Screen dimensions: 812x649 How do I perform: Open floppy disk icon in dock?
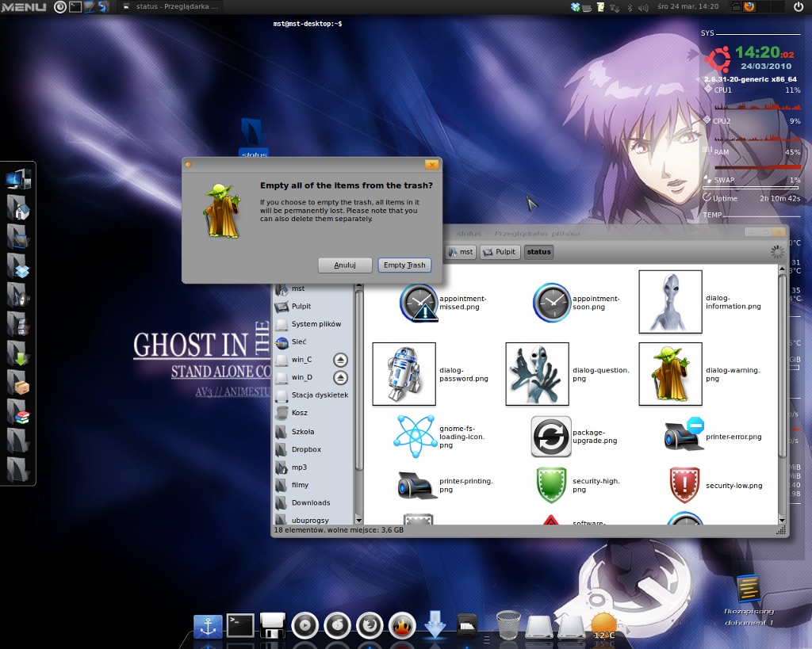point(273,625)
